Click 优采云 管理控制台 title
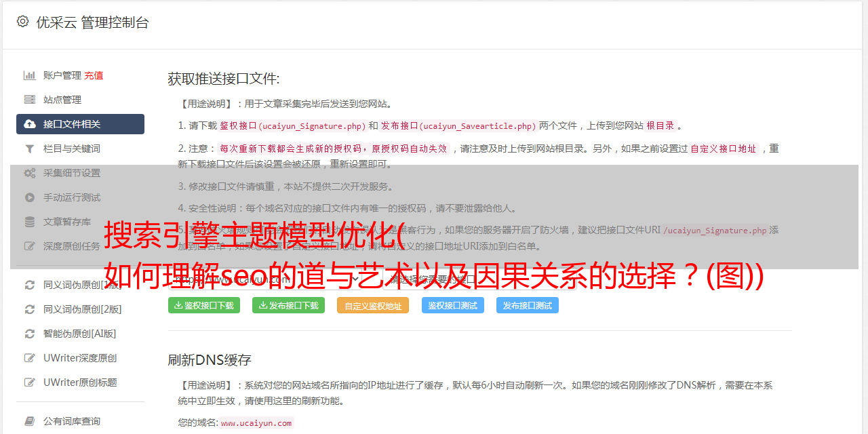This screenshot has height=434, width=868. pos(92,22)
